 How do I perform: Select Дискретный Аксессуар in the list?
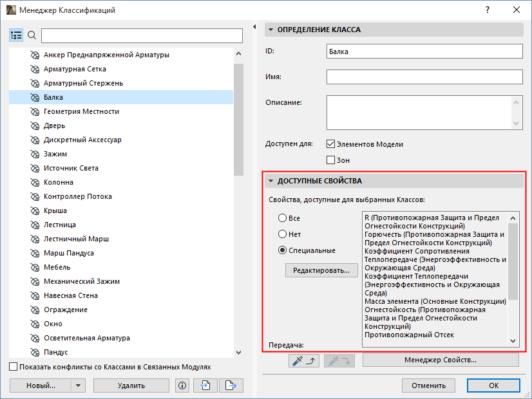click(82, 140)
